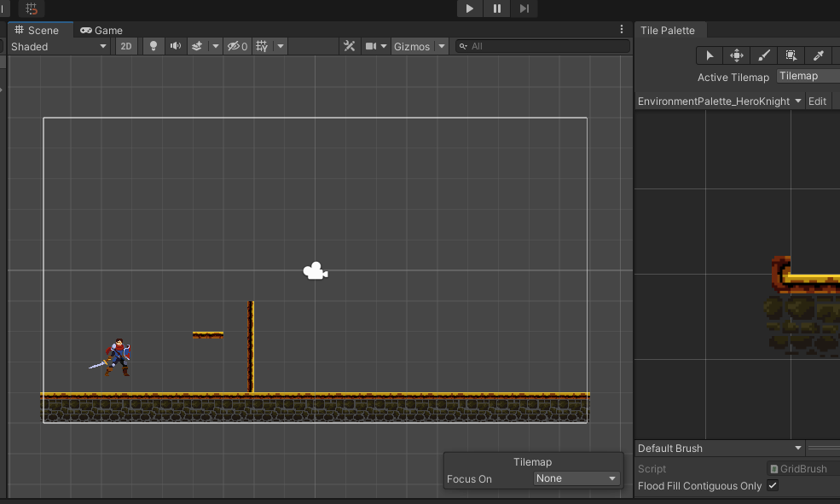Open the Focus On None dropdown
The width and height of the screenshot is (840, 504).
(576, 478)
